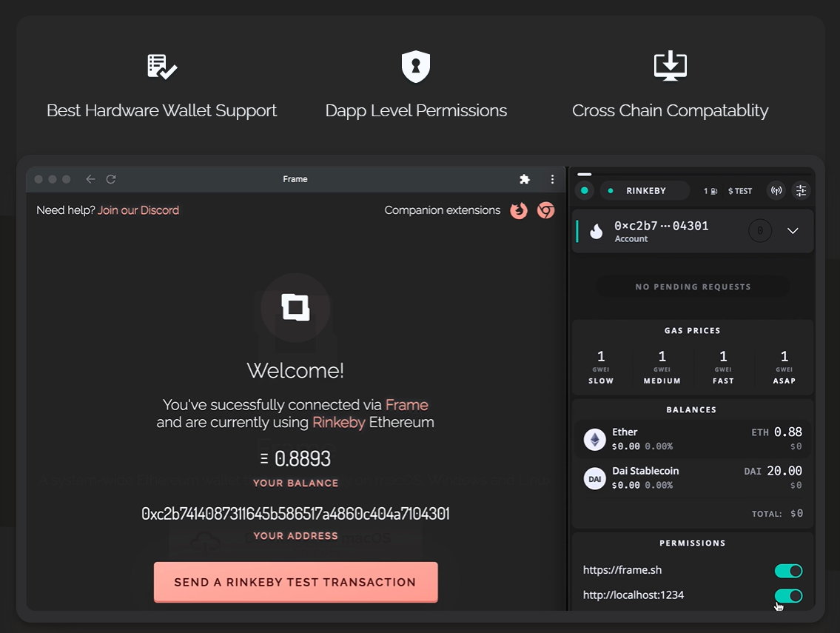Screen dimensions: 840x633
Task: Go back using browser back arrow
Action: (90, 179)
